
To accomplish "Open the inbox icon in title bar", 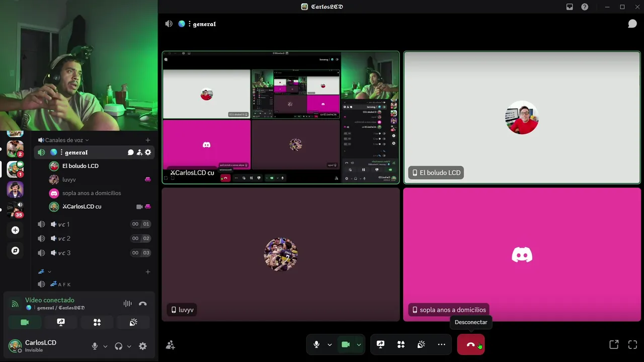I will click(x=570, y=7).
